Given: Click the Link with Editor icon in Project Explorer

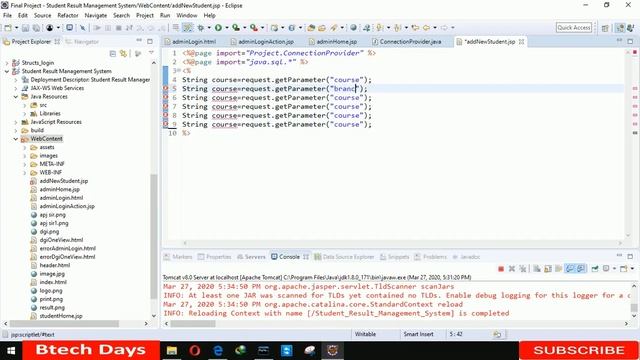Looking at the screenshot, I should [123, 53].
